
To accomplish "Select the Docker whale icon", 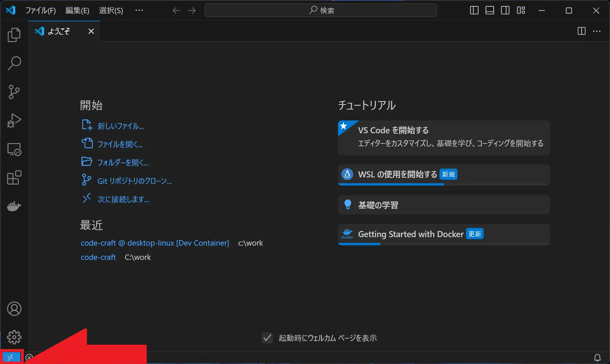I will (x=14, y=207).
